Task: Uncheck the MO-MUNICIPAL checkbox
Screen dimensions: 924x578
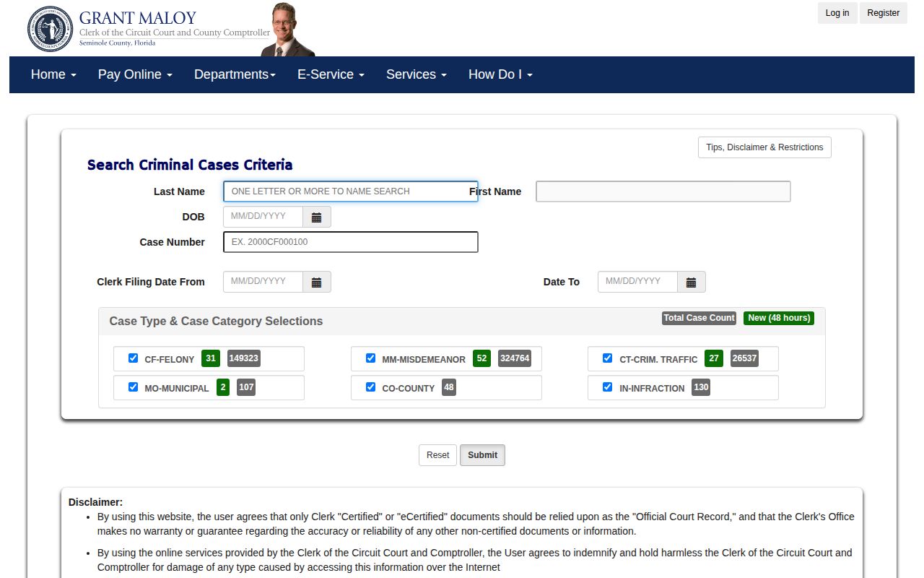Action: click(x=133, y=387)
